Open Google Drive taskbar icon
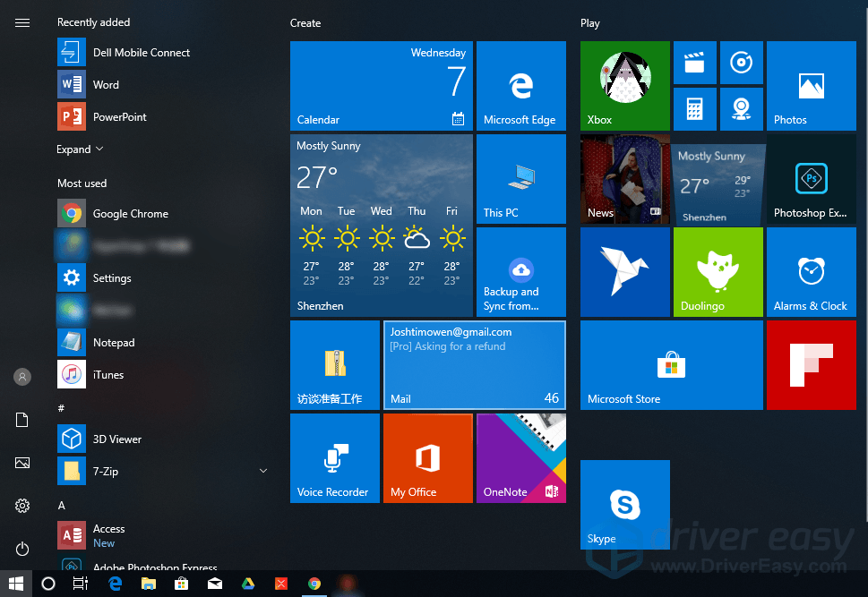Image resolution: width=868 pixels, height=597 pixels. click(x=248, y=584)
